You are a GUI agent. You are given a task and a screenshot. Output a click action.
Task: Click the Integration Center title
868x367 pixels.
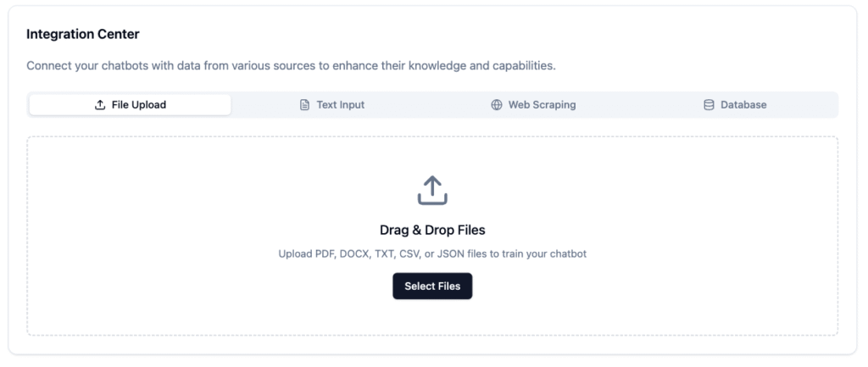83,34
